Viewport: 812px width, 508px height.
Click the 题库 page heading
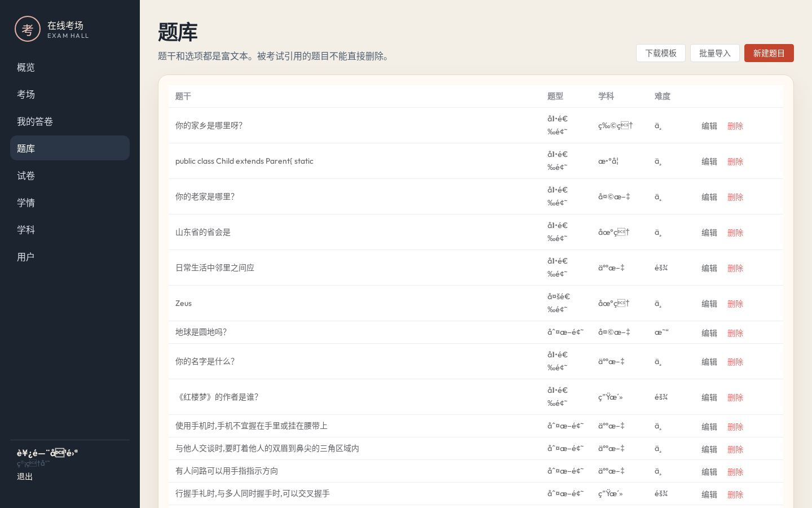coord(178,32)
